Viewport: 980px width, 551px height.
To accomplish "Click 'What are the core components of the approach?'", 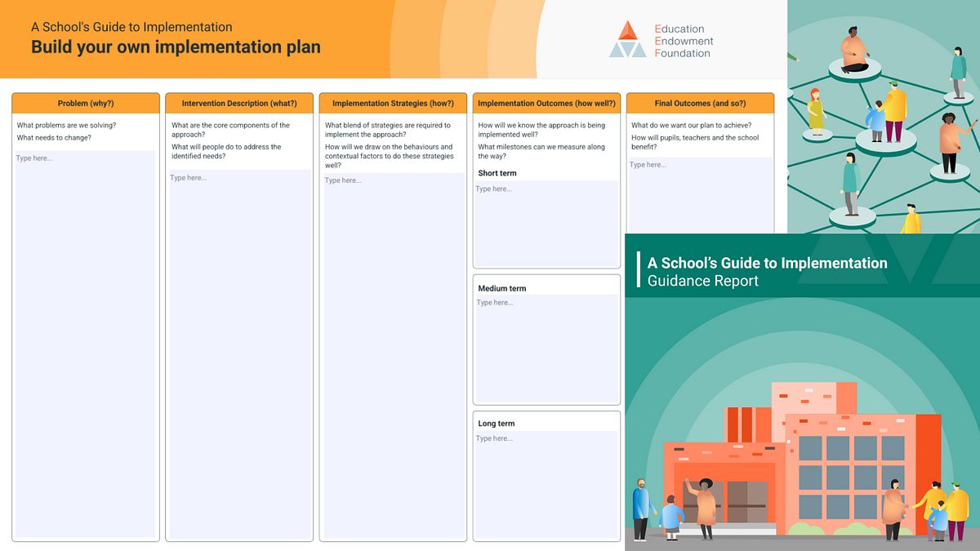I will [x=230, y=130].
